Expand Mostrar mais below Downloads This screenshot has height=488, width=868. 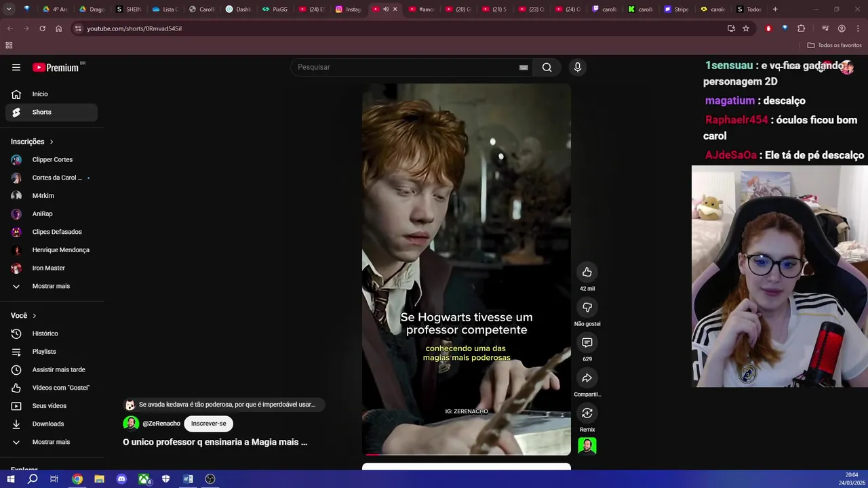52,442
